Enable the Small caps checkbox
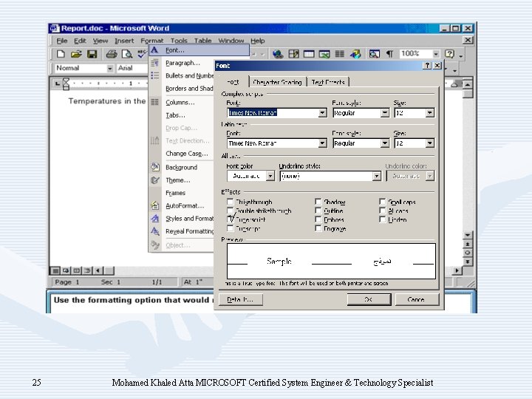532x399 pixels. tap(383, 202)
